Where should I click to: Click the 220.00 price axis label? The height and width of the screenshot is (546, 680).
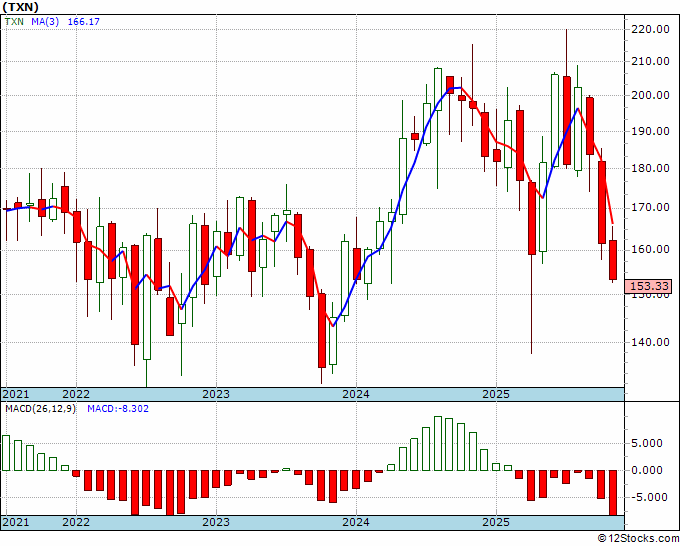(649, 29)
